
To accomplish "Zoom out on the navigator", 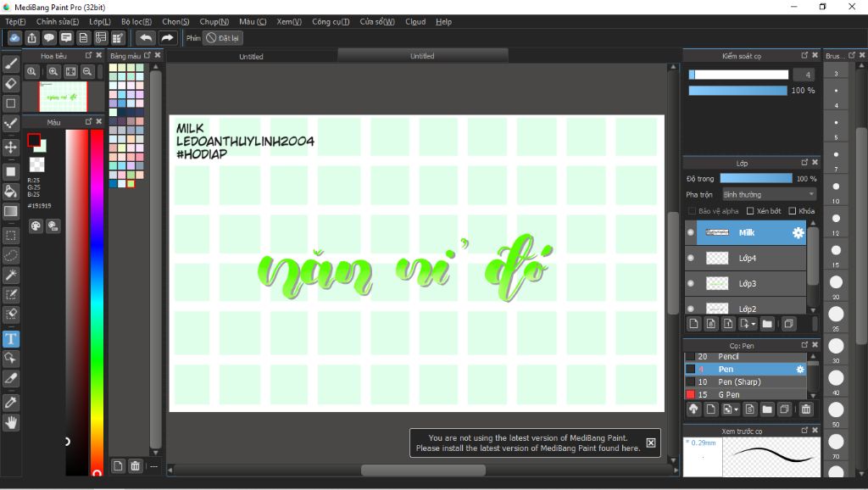I will (87, 71).
